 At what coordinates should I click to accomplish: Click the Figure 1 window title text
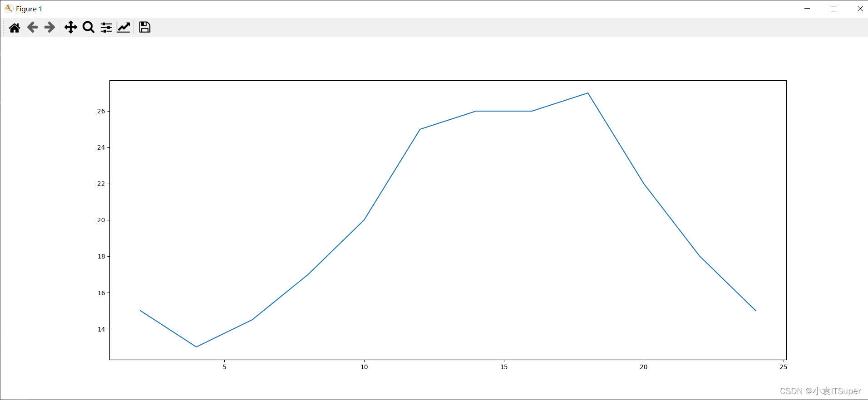click(x=29, y=9)
